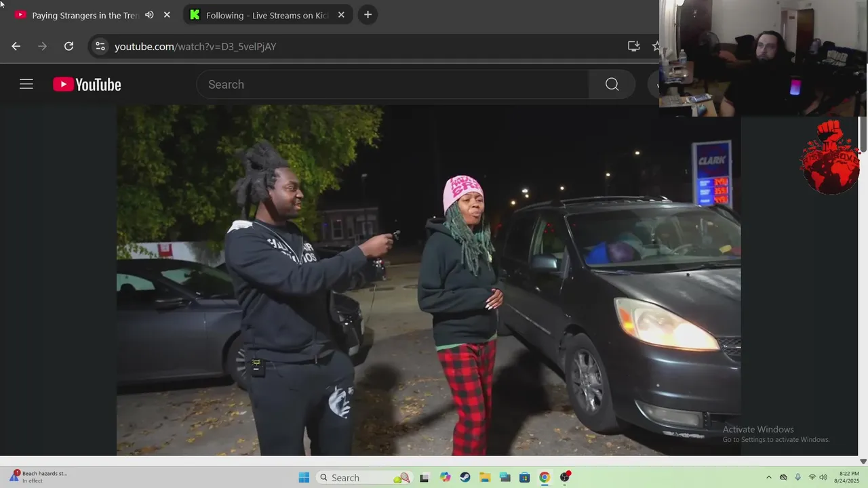
Task: Open Task View on the taskbar
Action: pos(425,477)
